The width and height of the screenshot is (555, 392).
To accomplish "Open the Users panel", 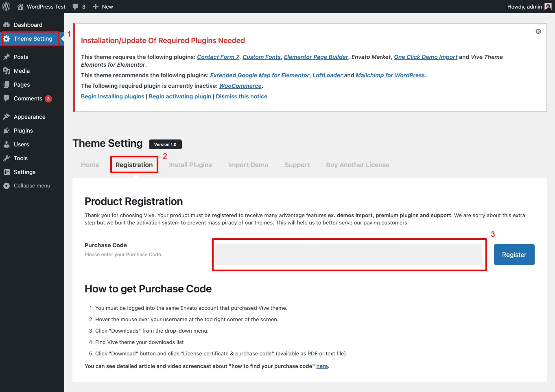I will point(21,144).
